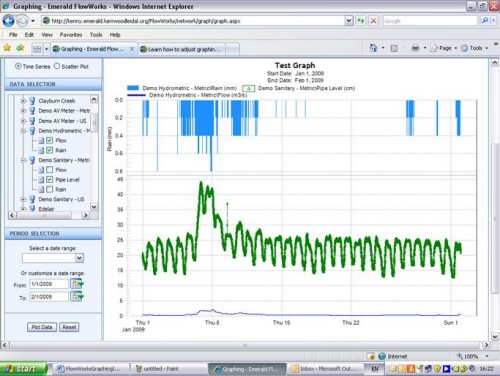Click the Plot Data button
This screenshot has width=500, height=376.
(x=42, y=327)
